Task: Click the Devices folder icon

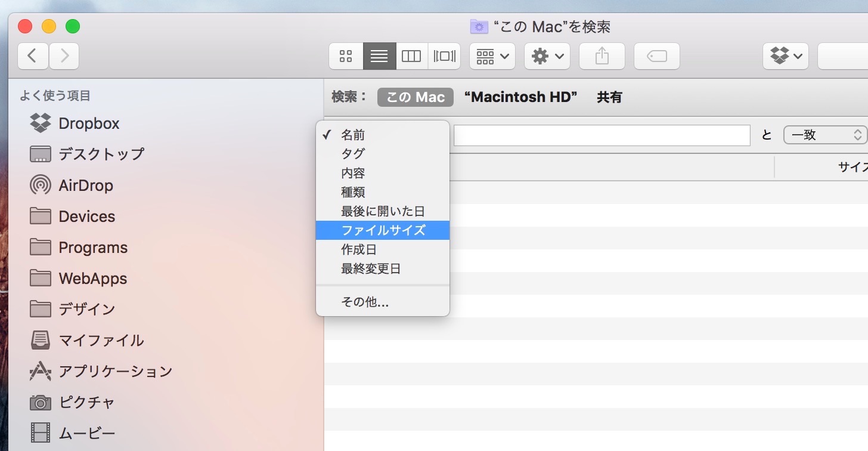Action: (41, 215)
